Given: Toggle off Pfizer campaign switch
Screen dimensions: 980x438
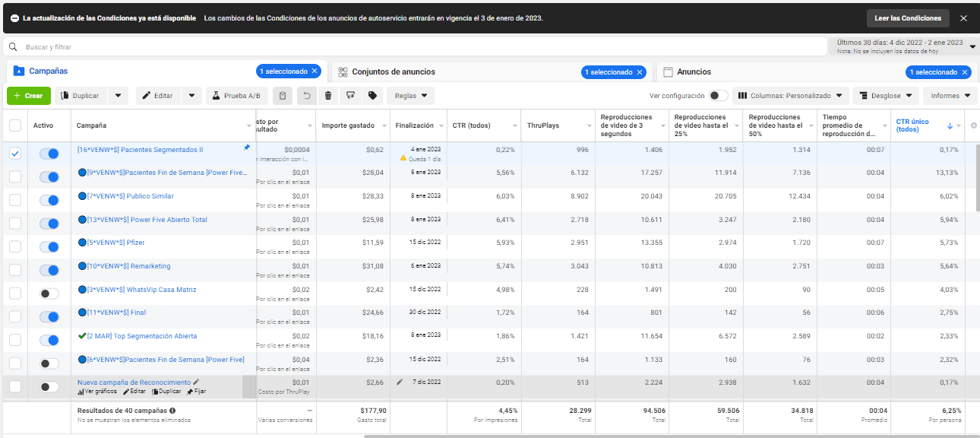Looking at the screenshot, I should [x=49, y=246].
